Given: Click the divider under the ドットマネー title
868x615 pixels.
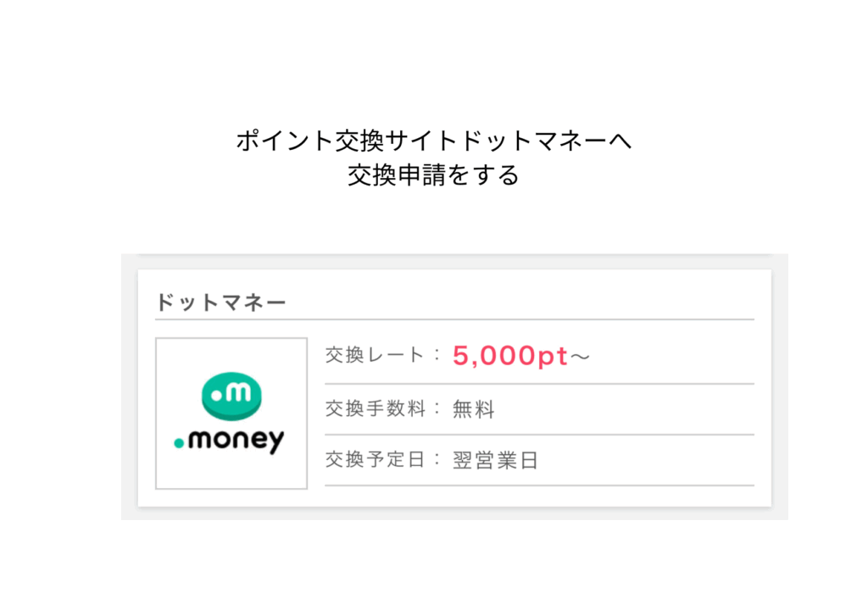Looking at the screenshot, I should 454,320.
